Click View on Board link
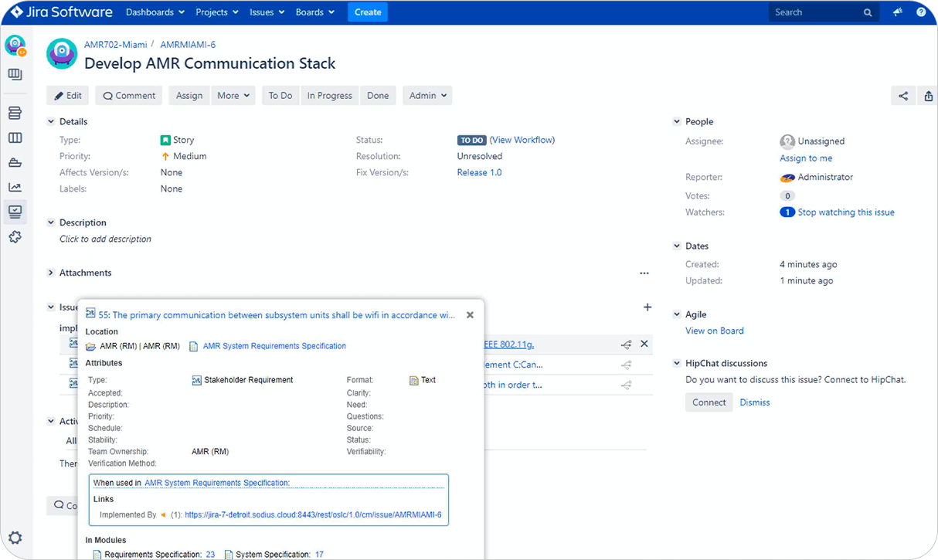The height and width of the screenshot is (560, 938). point(715,331)
